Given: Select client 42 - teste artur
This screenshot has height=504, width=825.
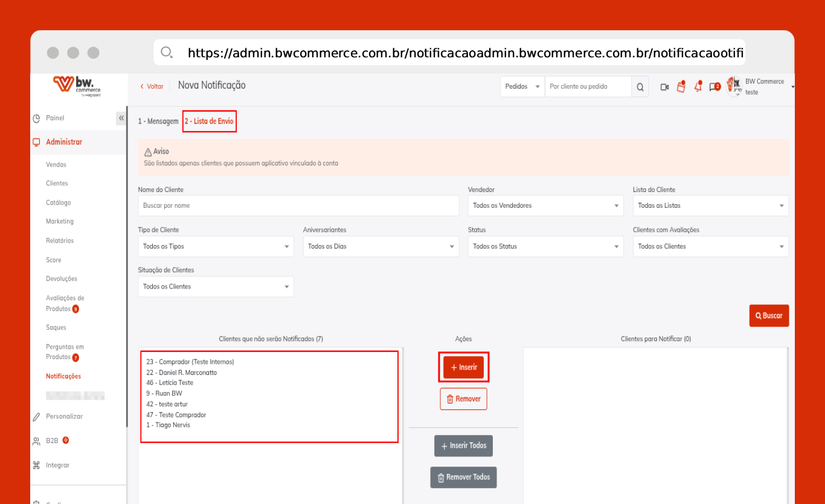Looking at the screenshot, I should [x=167, y=404].
